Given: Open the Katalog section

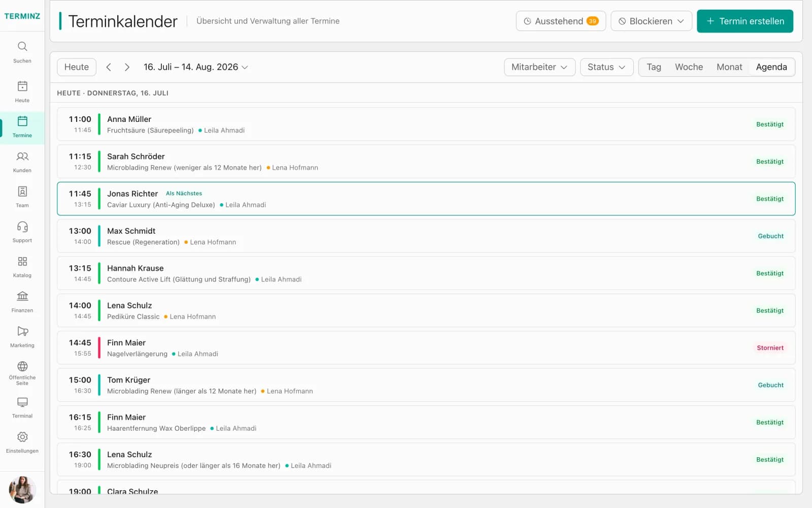Looking at the screenshot, I should click(x=22, y=267).
